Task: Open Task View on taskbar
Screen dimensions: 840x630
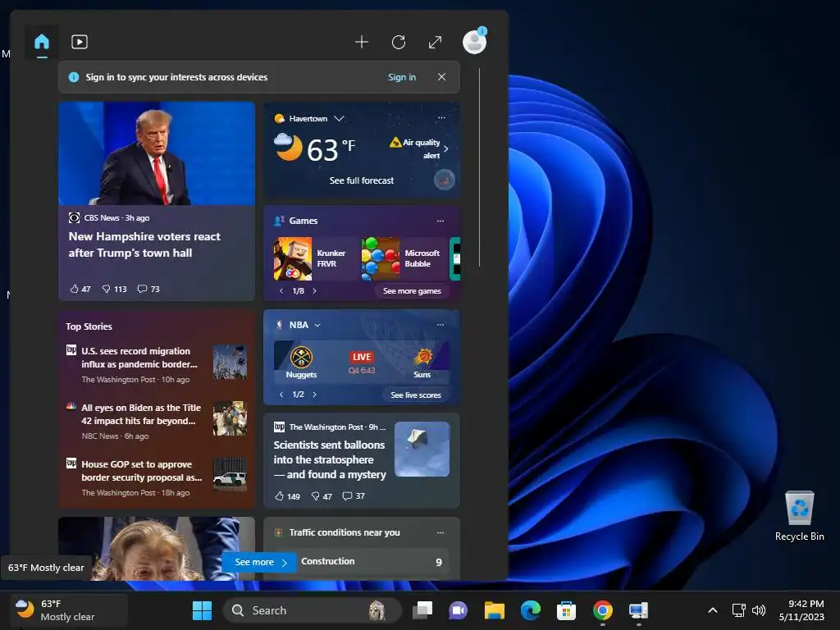Action: click(x=422, y=610)
